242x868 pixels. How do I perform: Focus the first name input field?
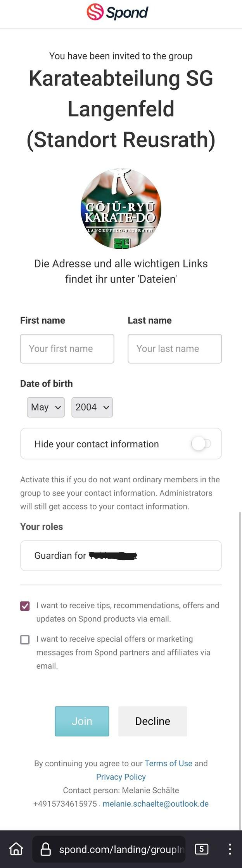pos(67,348)
